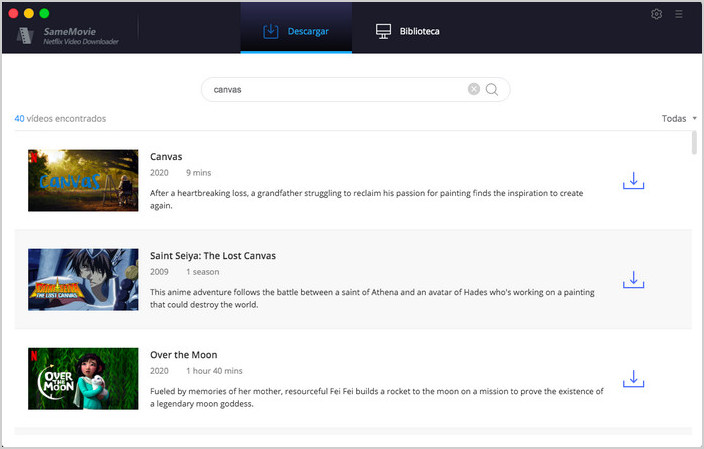Open the hamburger menu icon

point(679,14)
